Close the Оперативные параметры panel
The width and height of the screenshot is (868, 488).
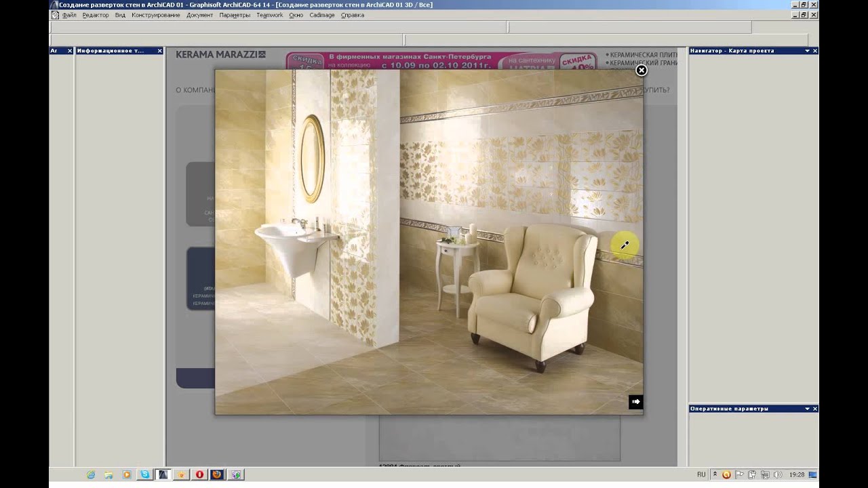point(815,409)
